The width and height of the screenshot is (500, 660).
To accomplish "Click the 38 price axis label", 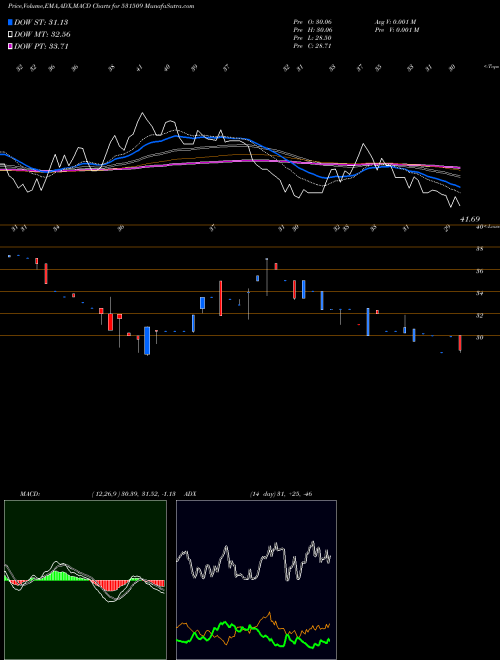I will click(479, 249).
